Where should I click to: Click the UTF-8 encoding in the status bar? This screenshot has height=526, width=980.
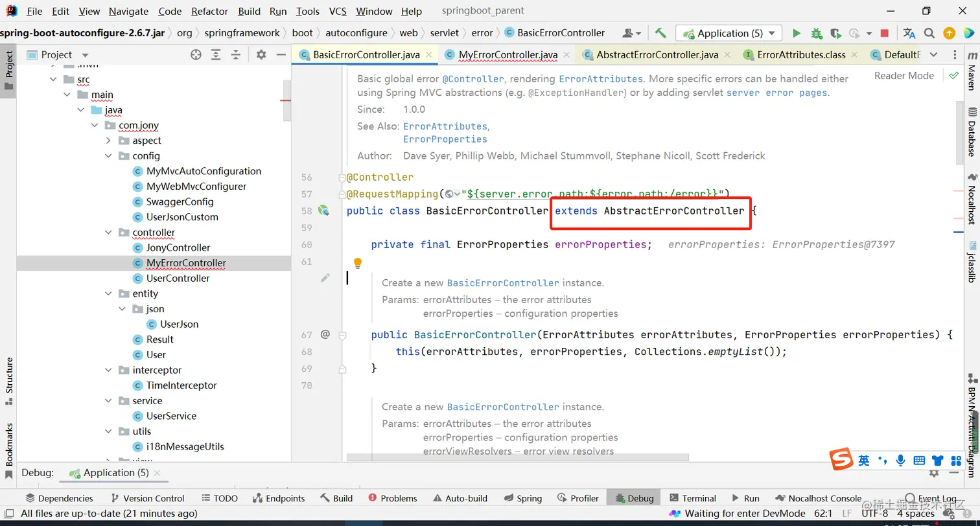tap(875, 514)
